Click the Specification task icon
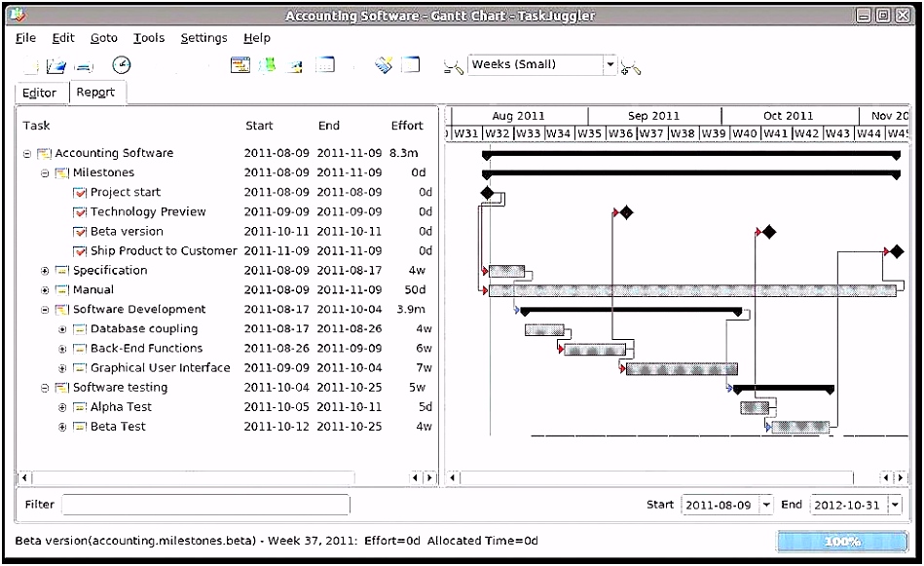Image resolution: width=924 pixels, height=566 pixels. (62, 271)
